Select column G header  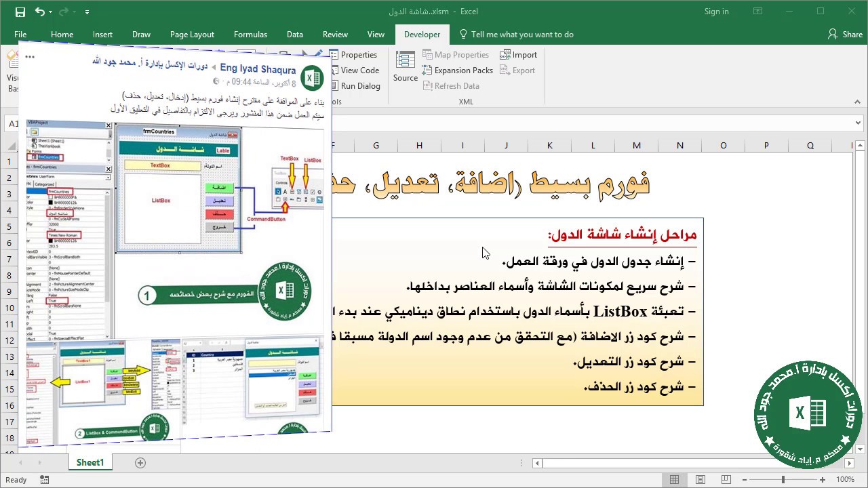click(x=376, y=145)
